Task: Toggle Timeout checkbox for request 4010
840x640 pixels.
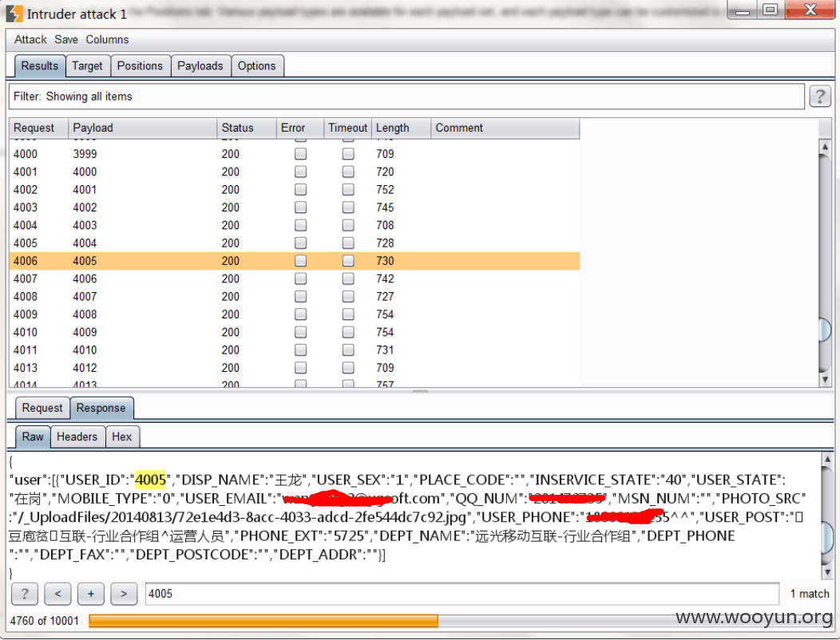Action: [x=348, y=332]
